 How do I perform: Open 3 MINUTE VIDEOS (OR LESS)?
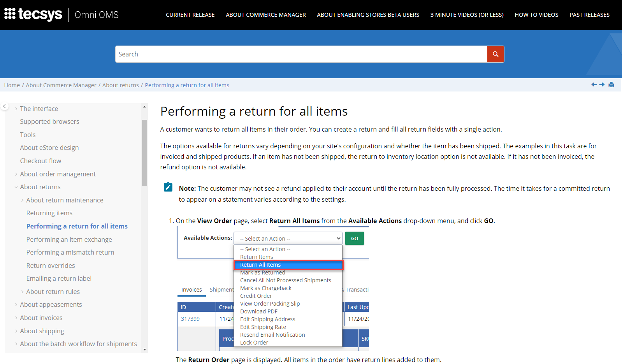[x=467, y=15]
